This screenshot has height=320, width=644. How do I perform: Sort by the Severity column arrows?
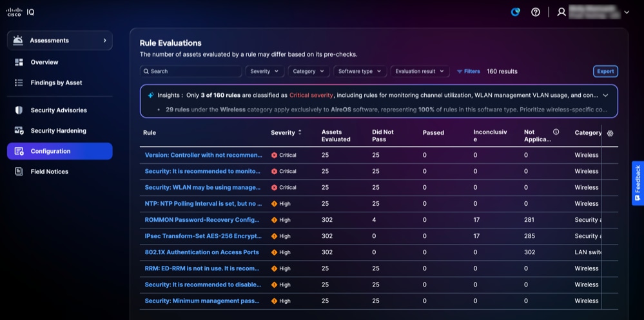(300, 132)
